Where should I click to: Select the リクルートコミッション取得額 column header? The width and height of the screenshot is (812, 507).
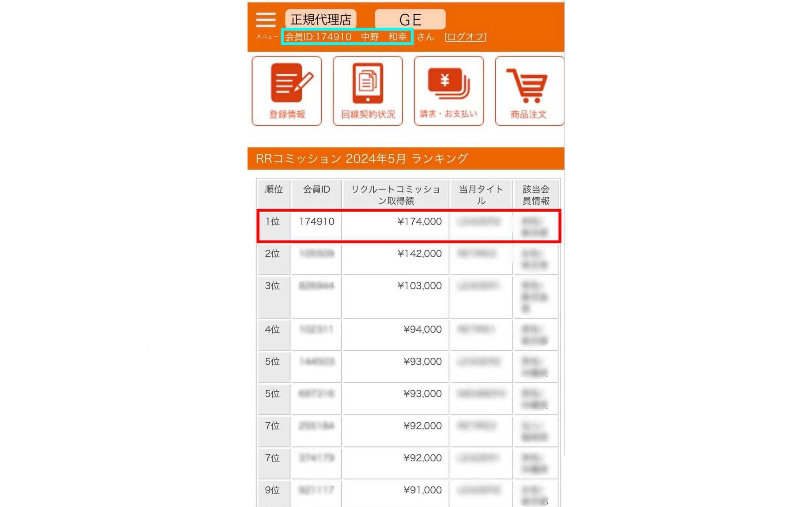(396, 195)
